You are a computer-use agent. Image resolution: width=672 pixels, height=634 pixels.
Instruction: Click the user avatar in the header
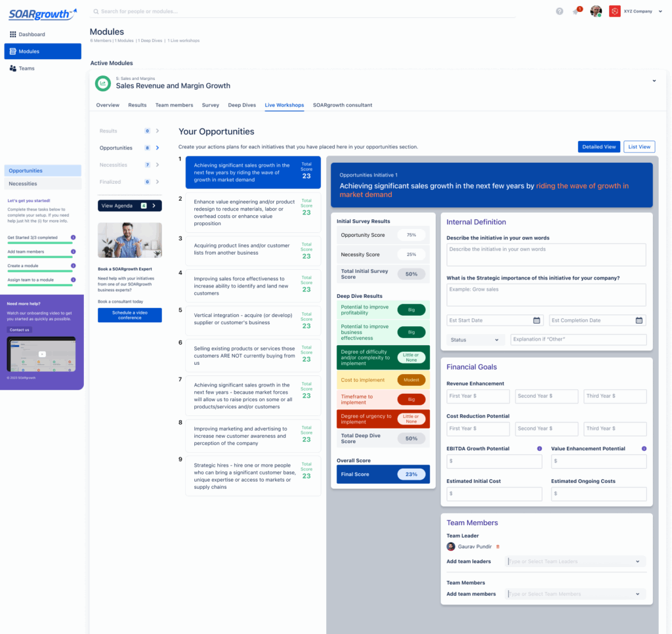(596, 11)
